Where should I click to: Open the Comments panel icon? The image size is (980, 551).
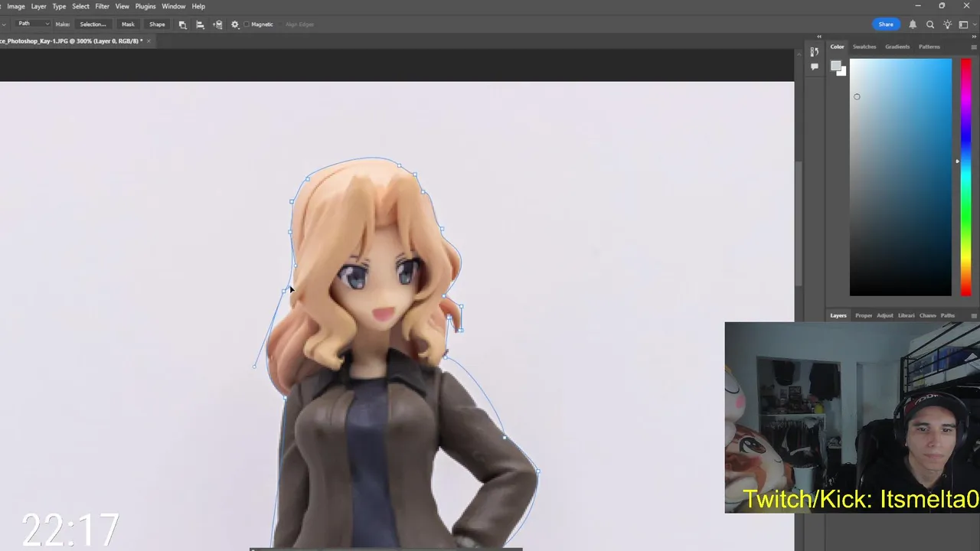(814, 67)
